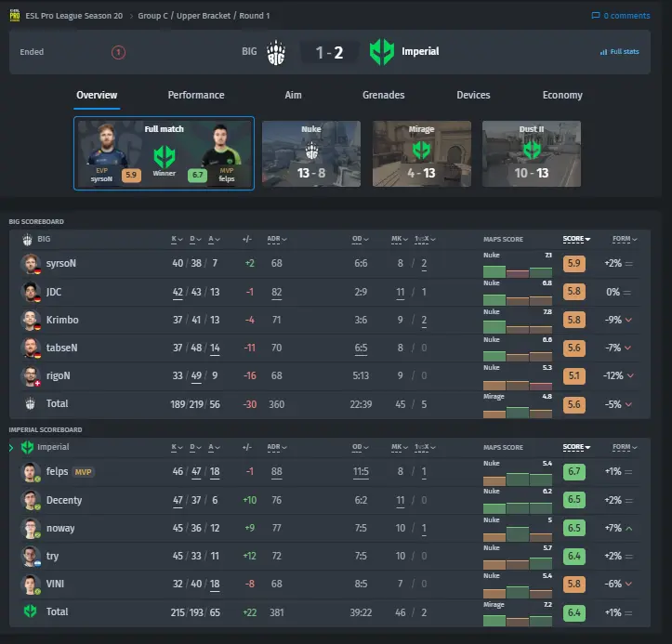Image resolution: width=672 pixels, height=644 pixels.
Task: Sort BIG scoreboard by K column
Action: 177,239
